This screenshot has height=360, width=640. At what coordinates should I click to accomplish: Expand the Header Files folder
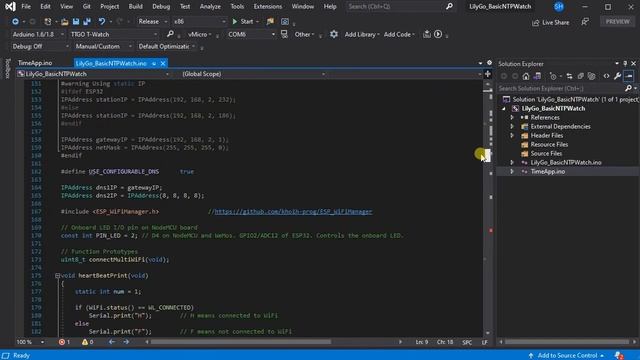[x=512, y=136]
